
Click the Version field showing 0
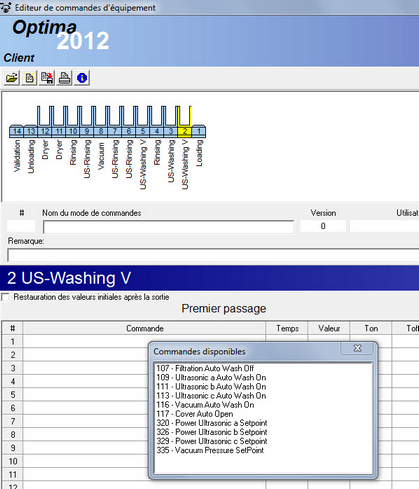(x=323, y=226)
